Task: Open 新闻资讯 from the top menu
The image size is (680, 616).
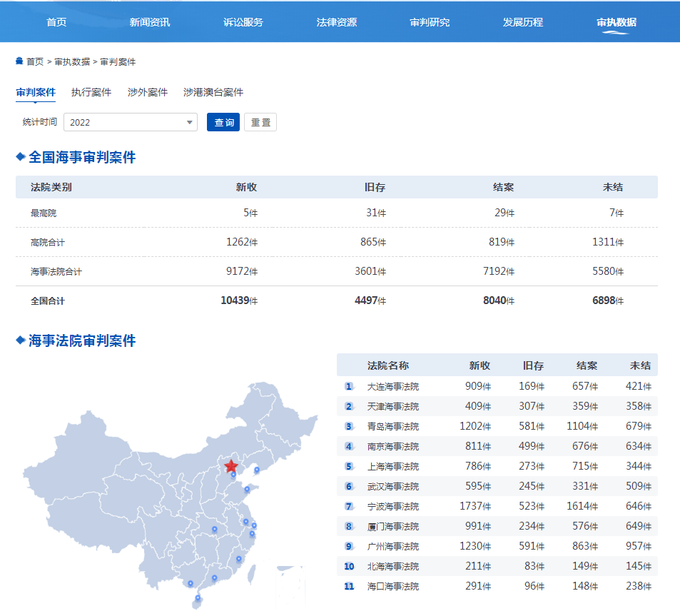Action: (x=150, y=22)
